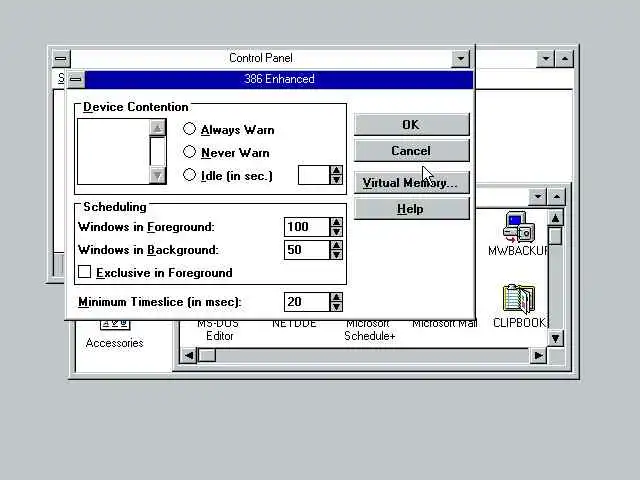The width and height of the screenshot is (640, 480).
Task: Open Help for 386 Enhanced
Action: point(411,209)
